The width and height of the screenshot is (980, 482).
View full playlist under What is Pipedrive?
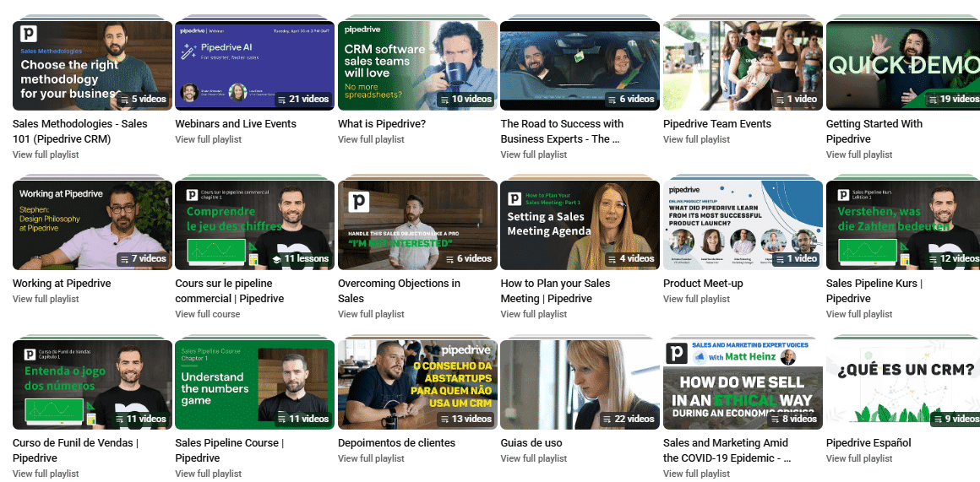(371, 139)
